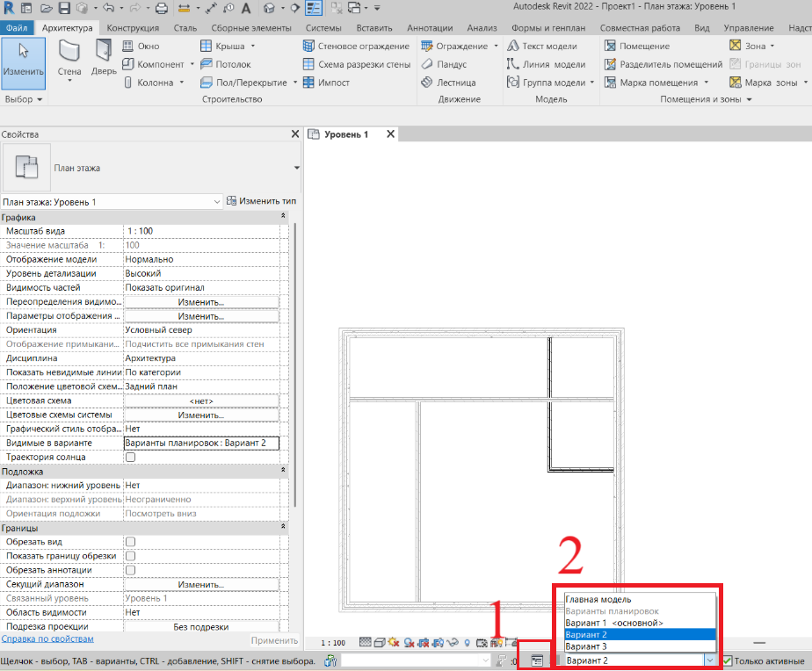
Task: Select the Стена (Wall) tool
Action: [69, 61]
